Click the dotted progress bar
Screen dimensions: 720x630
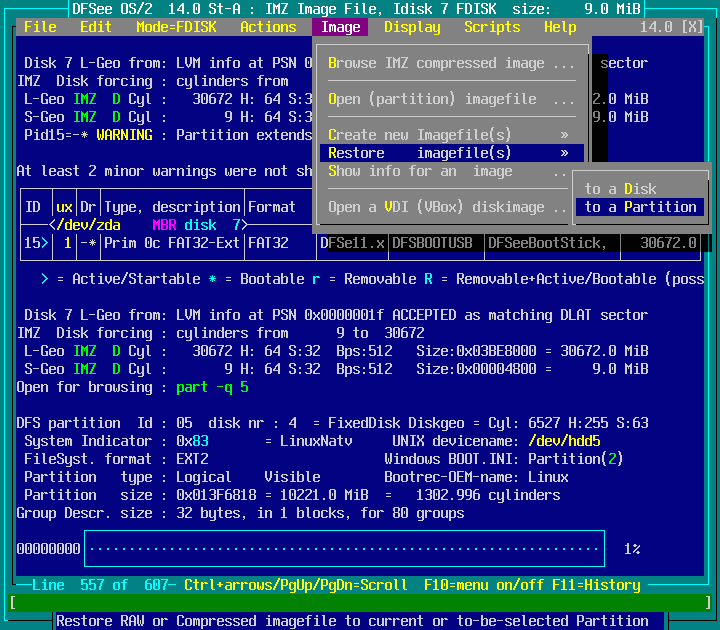tap(344, 549)
